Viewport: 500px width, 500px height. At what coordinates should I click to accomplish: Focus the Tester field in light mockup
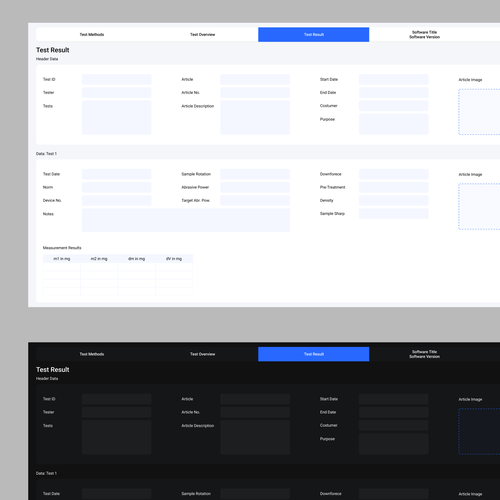click(x=117, y=93)
